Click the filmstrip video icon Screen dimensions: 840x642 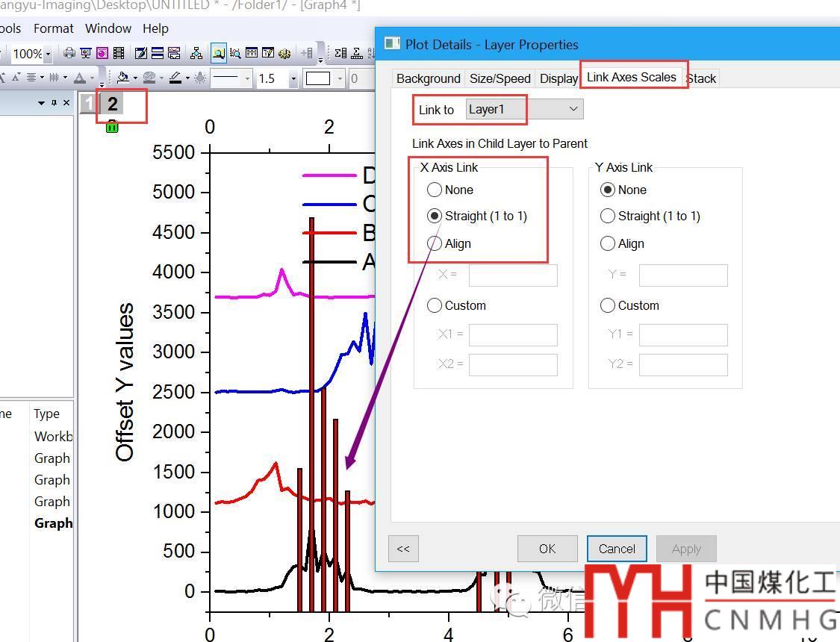click(x=119, y=53)
